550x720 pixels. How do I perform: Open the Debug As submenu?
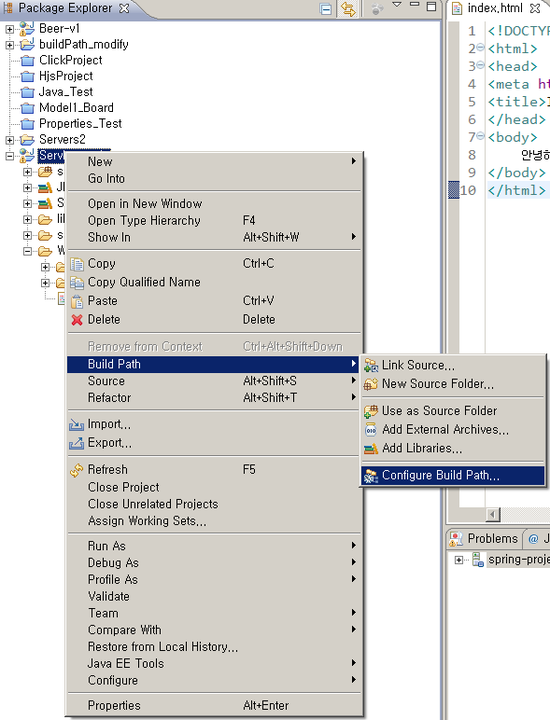213,563
